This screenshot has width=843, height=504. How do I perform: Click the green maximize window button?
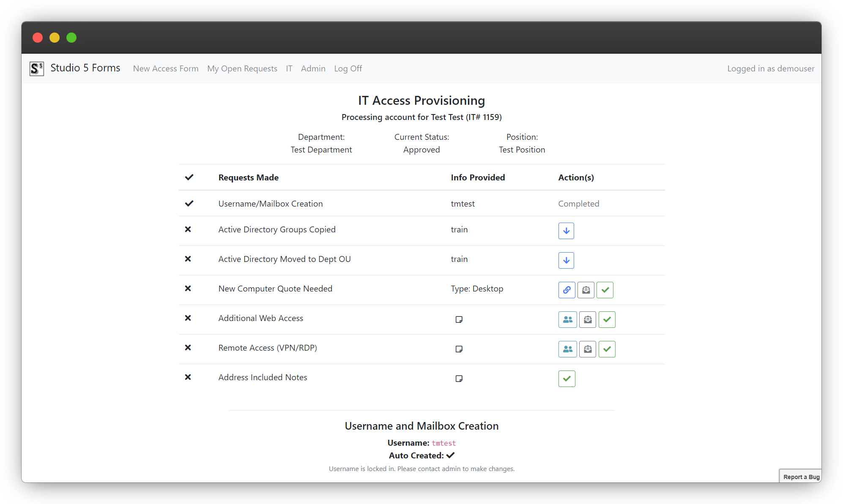[71, 38]
